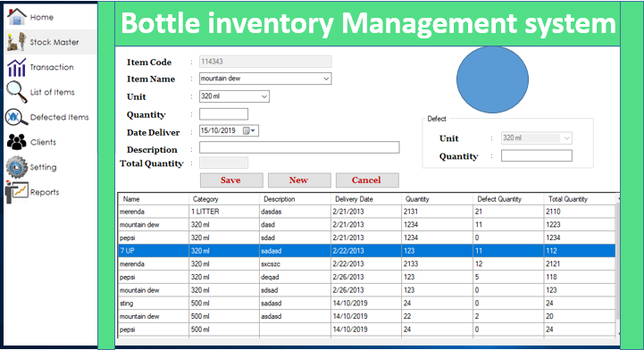
Task: Click the calendar icon in Date Deliver
Action: (x=247, y=130)
